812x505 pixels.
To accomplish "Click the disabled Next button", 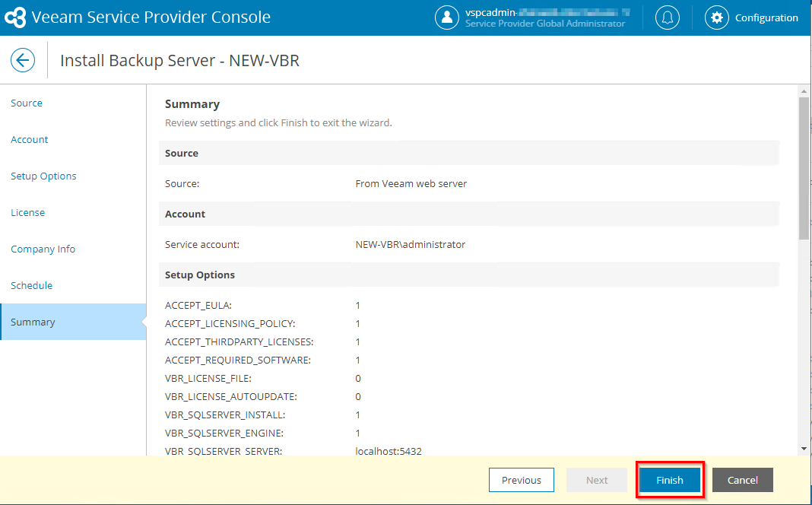I will pos(597,480).
